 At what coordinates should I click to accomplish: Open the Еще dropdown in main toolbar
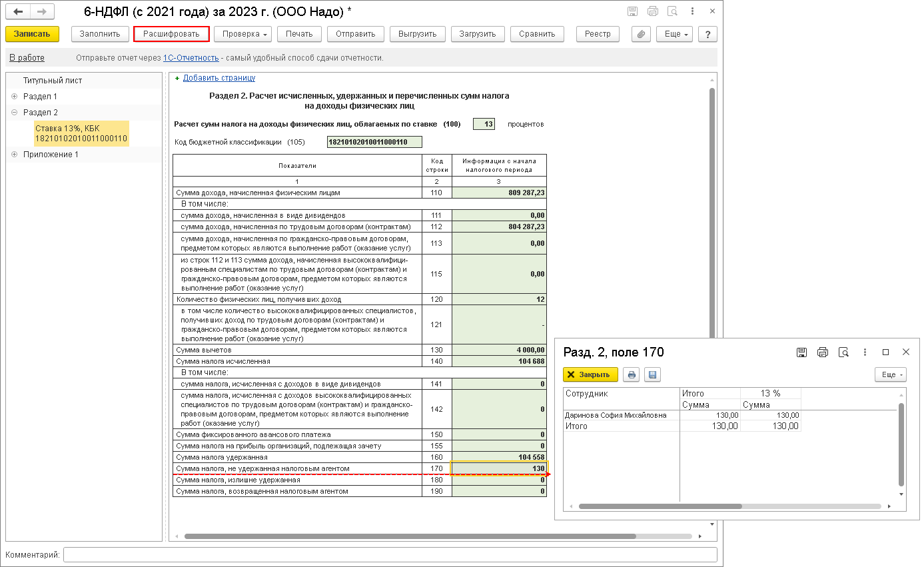674,34
